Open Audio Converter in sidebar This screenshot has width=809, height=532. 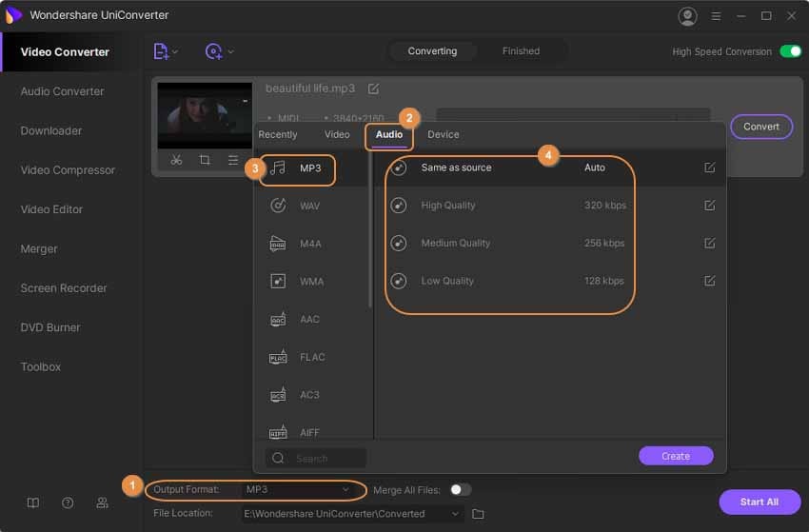(x=63, y=91)
